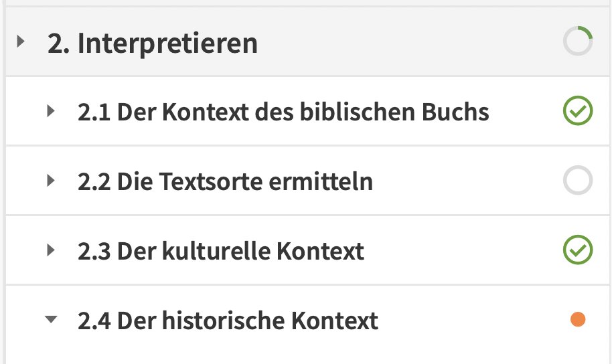This screenshot has width=612, height=364.
Task: Toggle the empty completion circle for 2.2
Action: tap(578, 180)
